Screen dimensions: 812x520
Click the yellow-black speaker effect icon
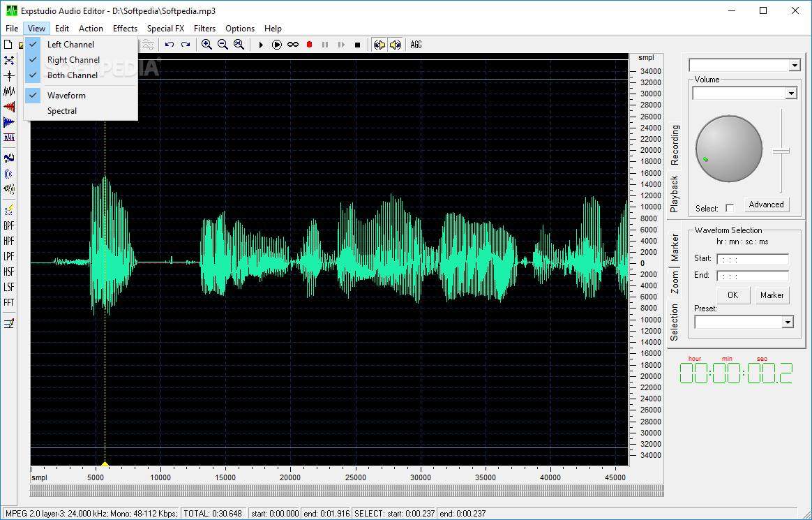pos(9,189)
